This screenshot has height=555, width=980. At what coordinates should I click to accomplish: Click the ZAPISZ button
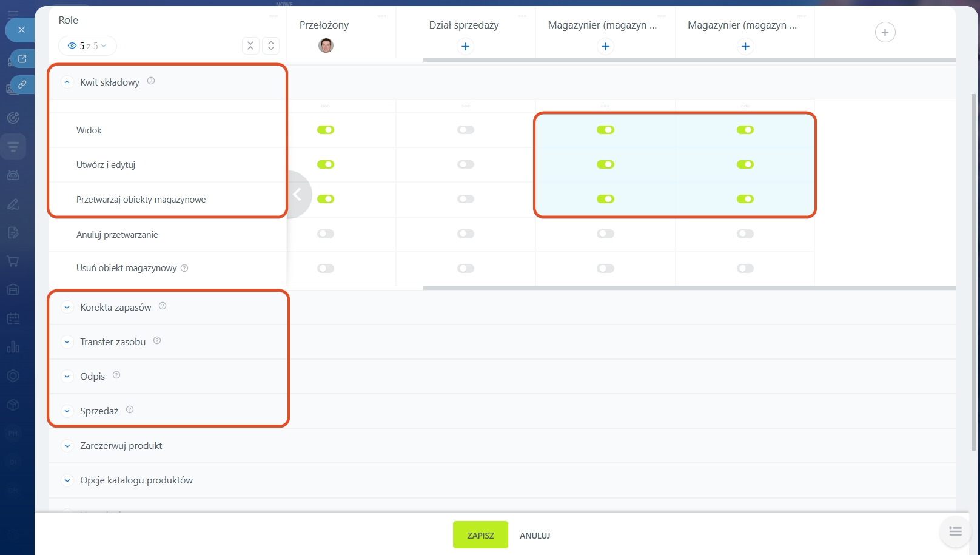[x=480, y=535]
